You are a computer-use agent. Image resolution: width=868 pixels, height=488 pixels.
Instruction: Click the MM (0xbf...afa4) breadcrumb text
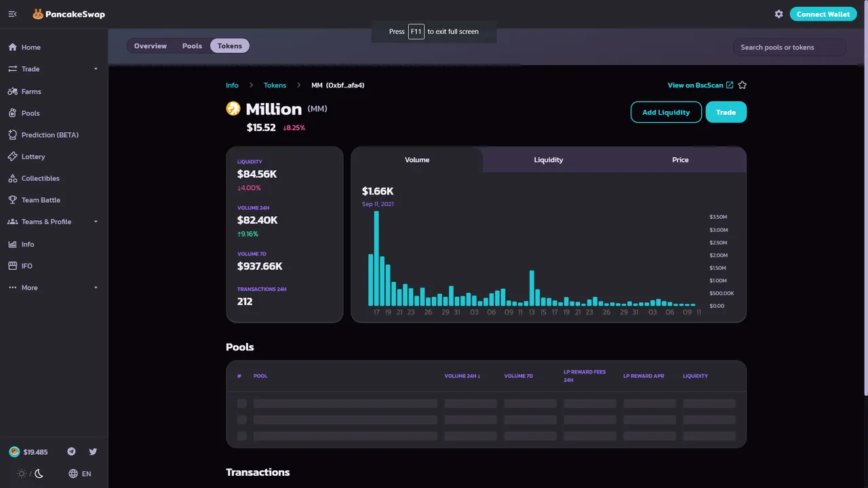click(338, 85)
